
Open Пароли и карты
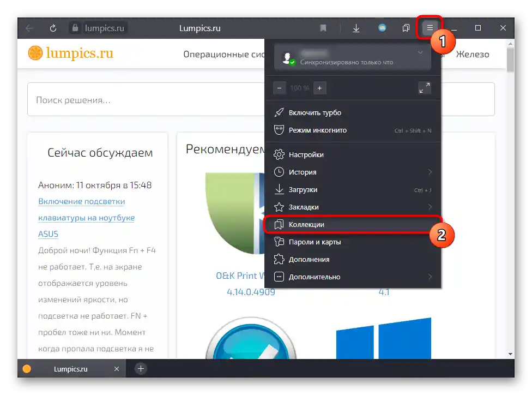click(x=353, y=242)
